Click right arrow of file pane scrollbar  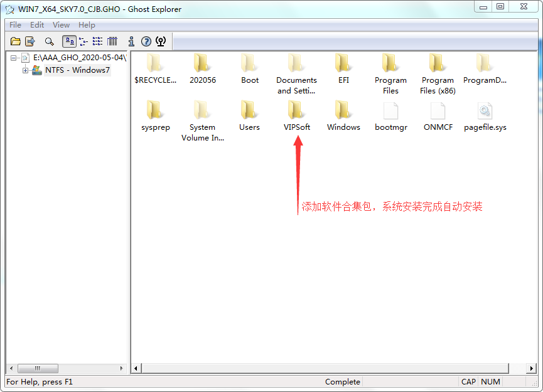[x=531, y=368]
